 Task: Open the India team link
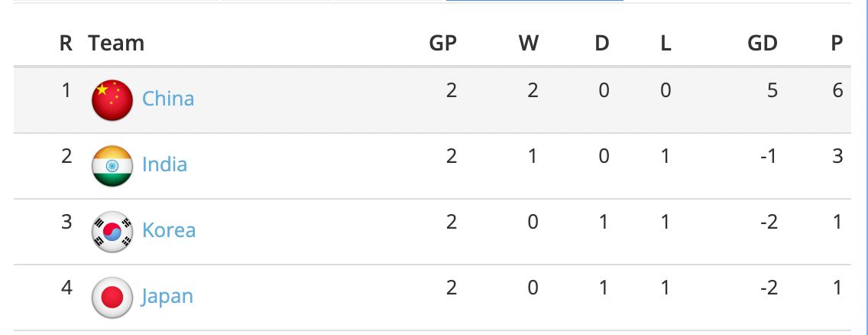(x=164, y=164)
